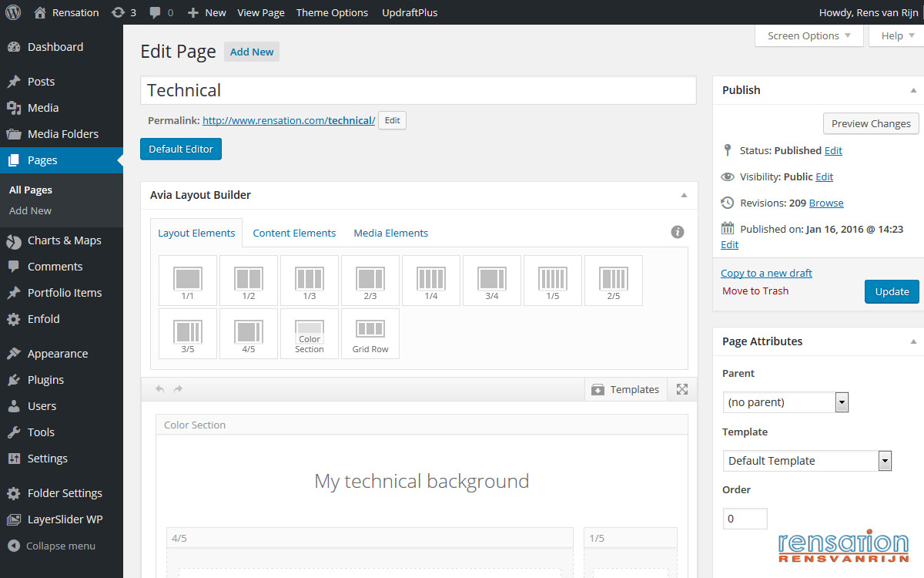The image size is (924, 578).
Task: Collapse the Avia Layout Builder panel
Action: click(684, 195)
